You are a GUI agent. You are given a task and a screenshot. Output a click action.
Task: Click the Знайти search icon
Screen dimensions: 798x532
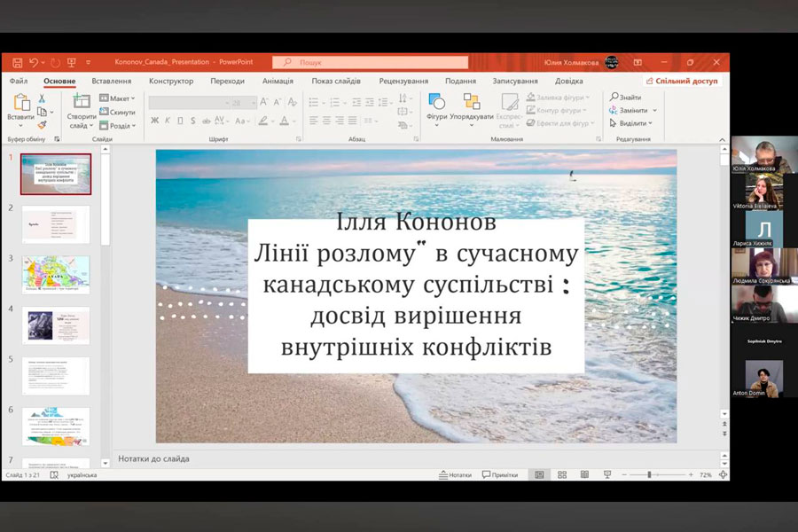coord(625,98)
